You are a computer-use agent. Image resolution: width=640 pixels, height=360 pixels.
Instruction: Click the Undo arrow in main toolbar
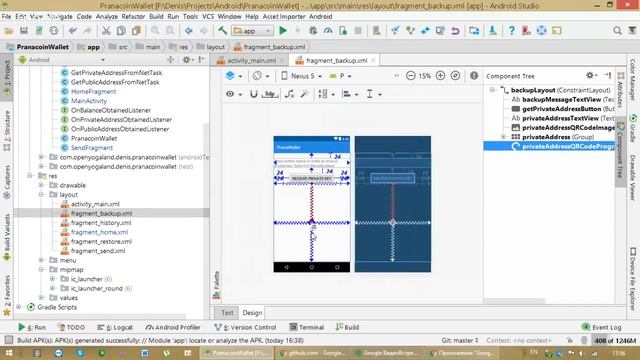73,31
